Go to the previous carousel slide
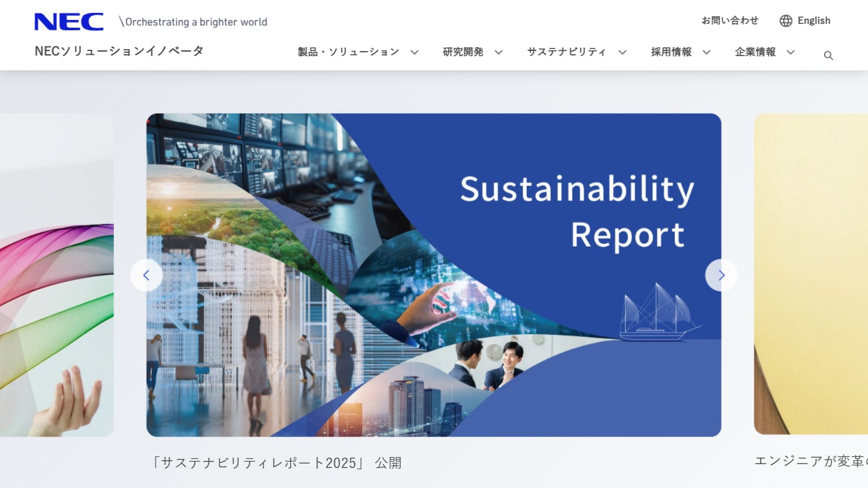This screenshot has height=488, width=868. tap(147, 275)
